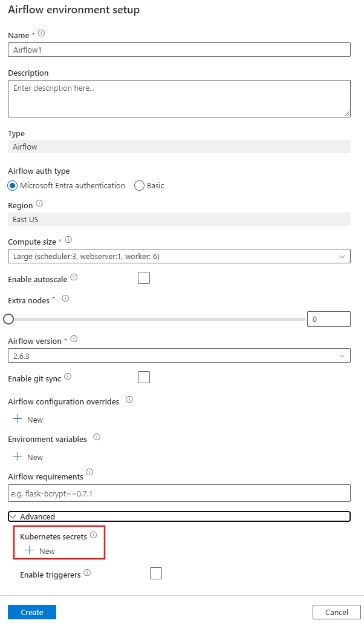Click info icon beside Airflow requirements

[x=89, y=472]
